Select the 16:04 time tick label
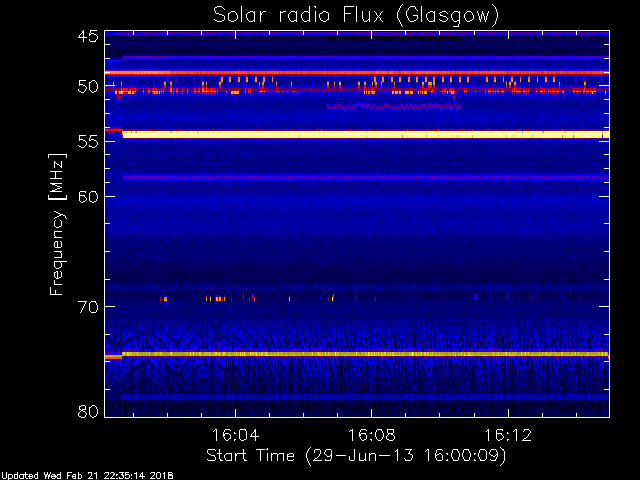 pyautogui.click(x=235, y=437)
